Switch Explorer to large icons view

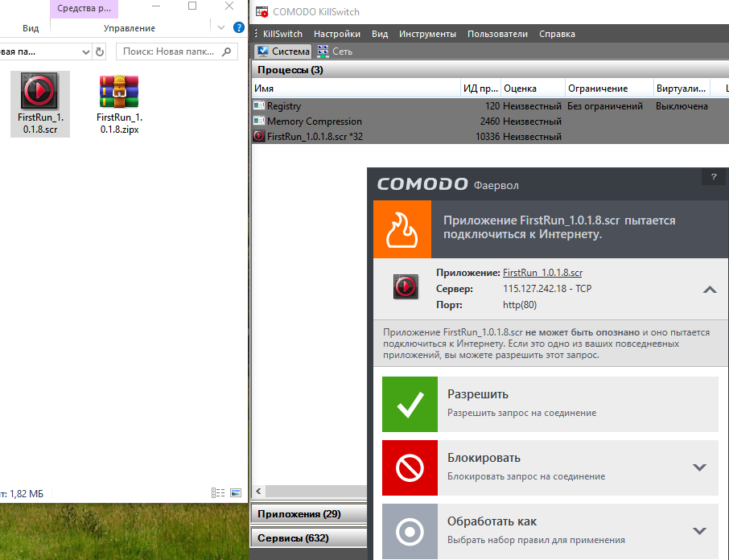[237, 492]
